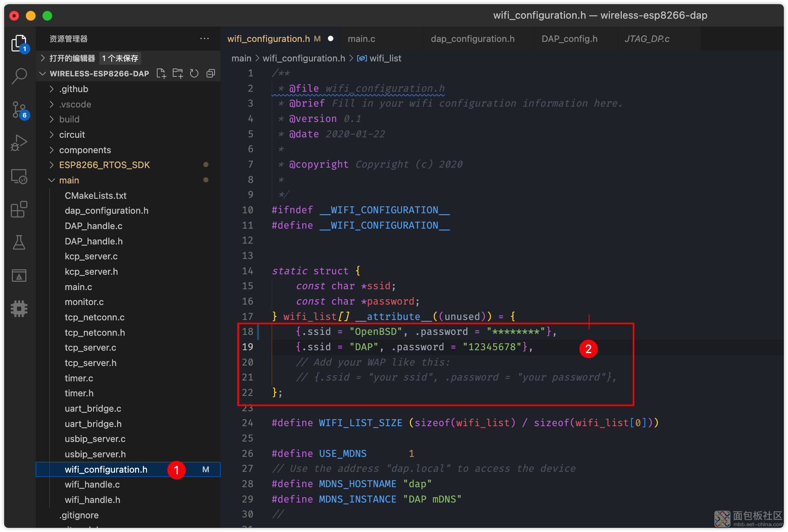The image size is (788, 532).
Task: Switch to the DAP_config.h editor tab
Action: tap(570, 39)
